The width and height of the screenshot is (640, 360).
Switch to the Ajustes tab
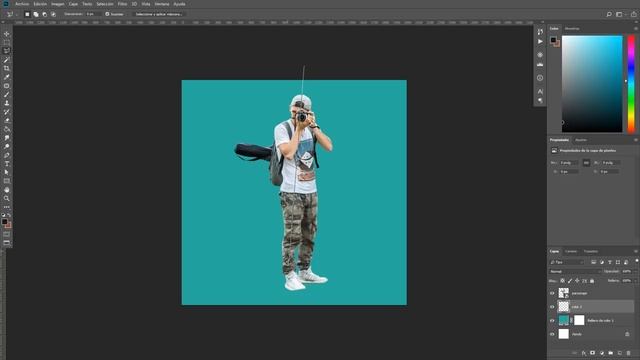tap(581, 140)
